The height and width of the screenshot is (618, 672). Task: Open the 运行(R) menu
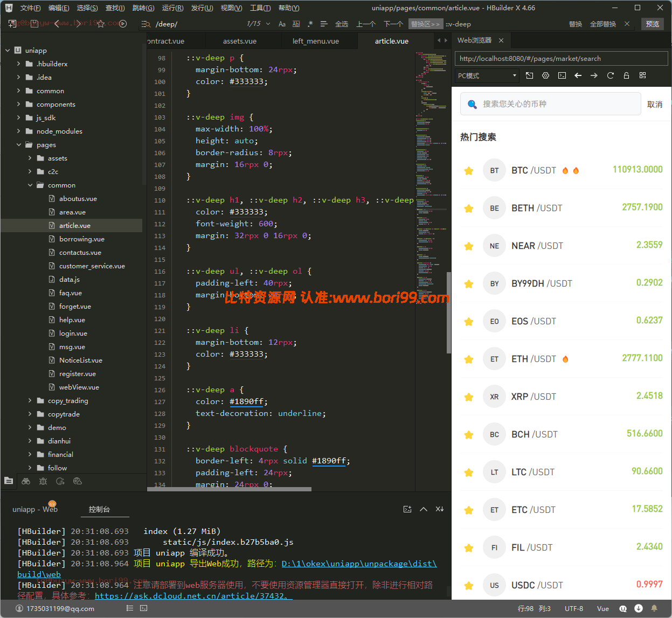pos(172,8)
